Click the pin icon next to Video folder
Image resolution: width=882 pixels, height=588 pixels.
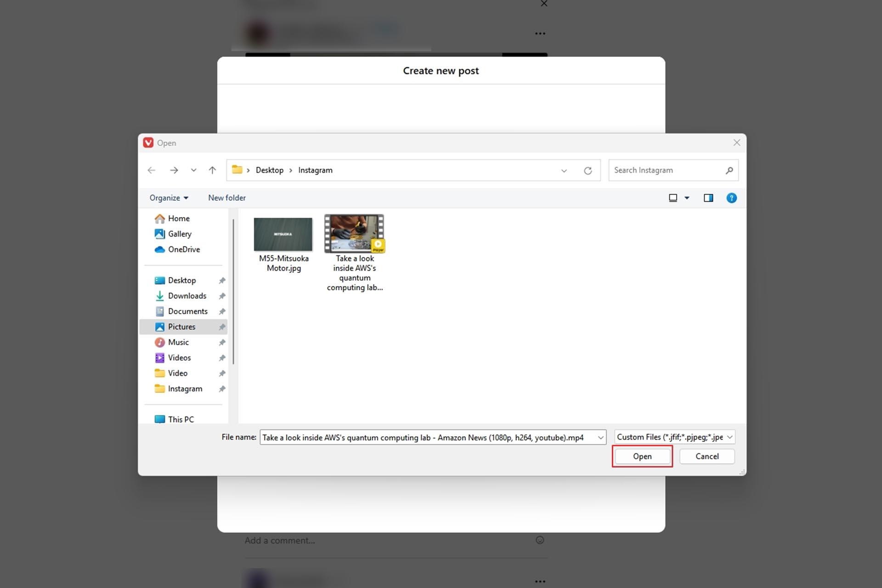[x=222, y=373]
